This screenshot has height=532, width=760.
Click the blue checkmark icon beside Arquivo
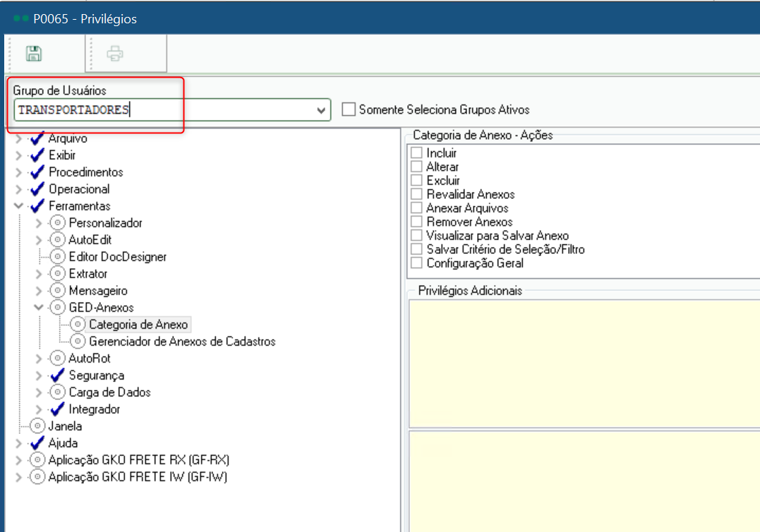point(37,138)
